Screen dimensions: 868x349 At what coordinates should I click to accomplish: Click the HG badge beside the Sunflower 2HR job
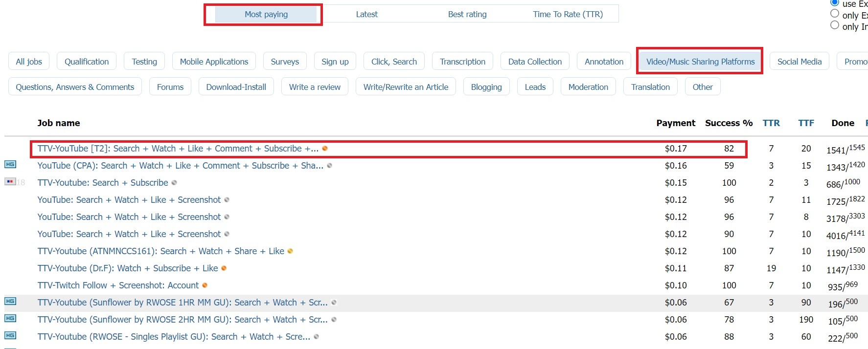(10, 318)
